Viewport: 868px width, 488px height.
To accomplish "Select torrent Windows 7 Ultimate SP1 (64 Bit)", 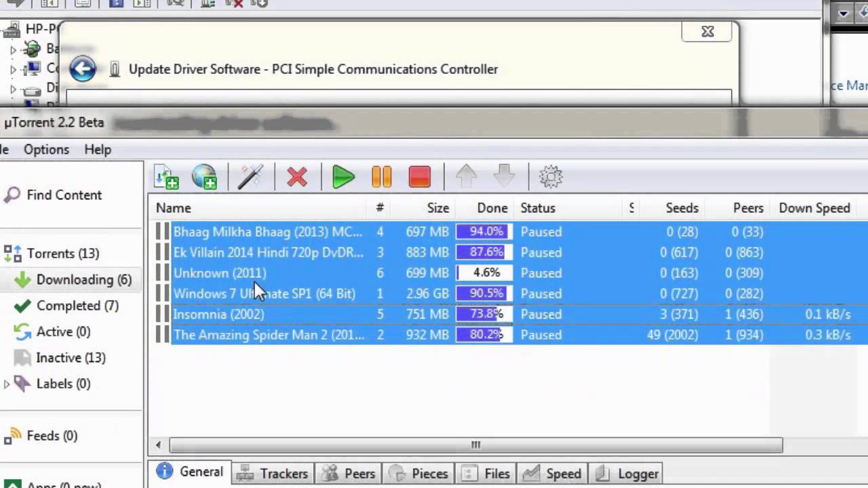I will click(x=264, y=293).
